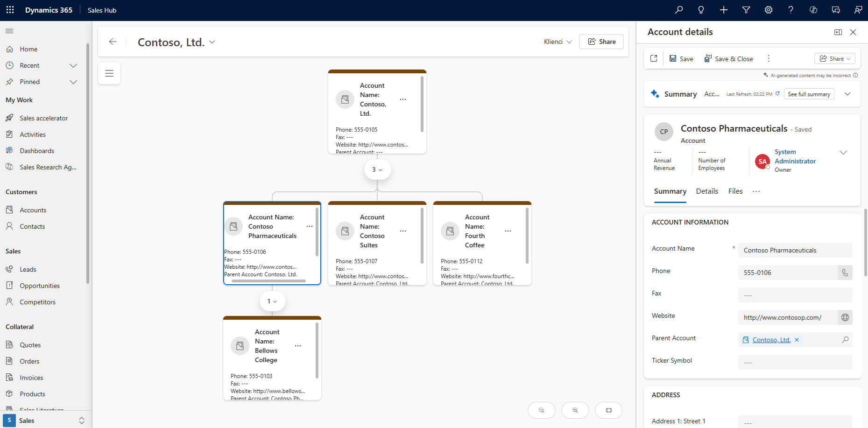Open ellipsis on Contoso, Ltd. card
Image resolution: width=868 pixels, height=428 pixels.
pos(403,99)
